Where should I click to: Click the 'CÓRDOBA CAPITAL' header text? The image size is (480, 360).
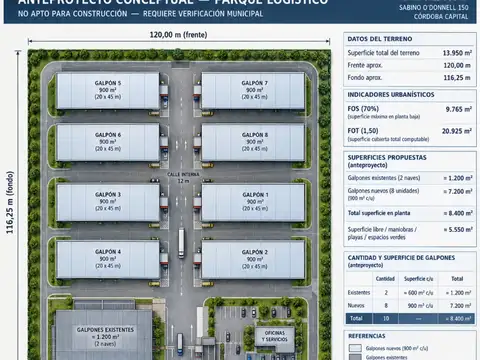coord(441,16)
